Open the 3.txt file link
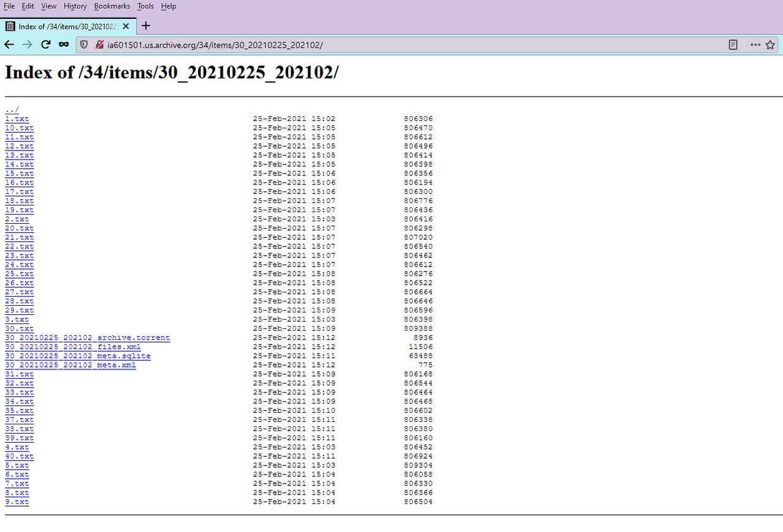783x532 pixels. 17,319
